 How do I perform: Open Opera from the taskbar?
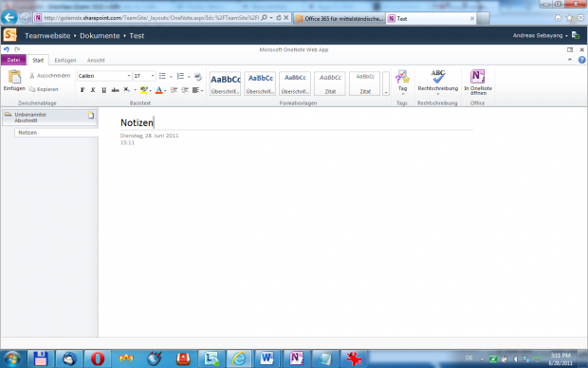coord(98,359)
